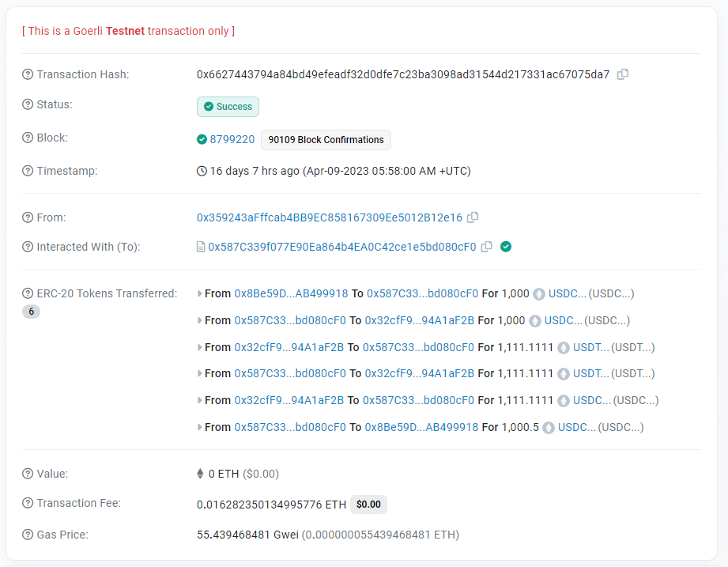Screen dimensions: 728x567
Task: Click the Ethereum diamond icon beside 0 ETH
Action: click(x=200, y=474)
